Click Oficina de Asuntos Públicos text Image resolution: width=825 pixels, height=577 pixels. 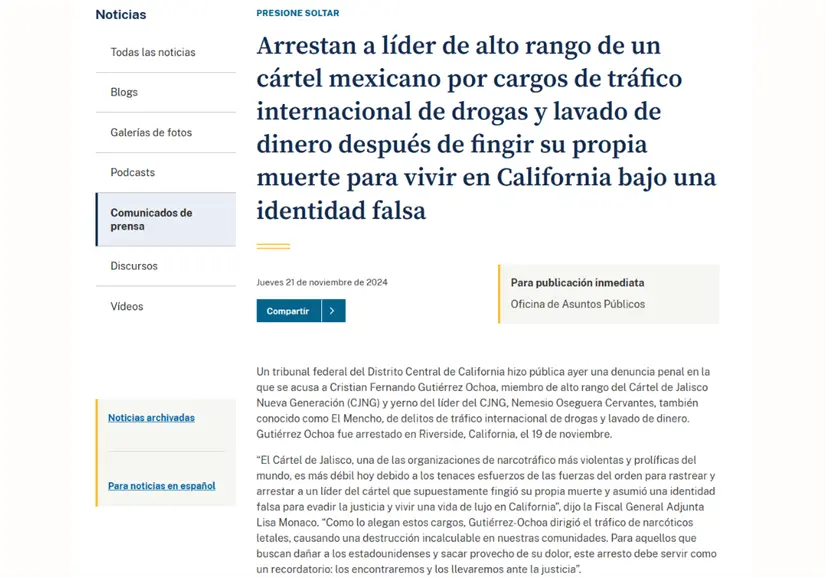pyautogui.click(x=577, y=304)
